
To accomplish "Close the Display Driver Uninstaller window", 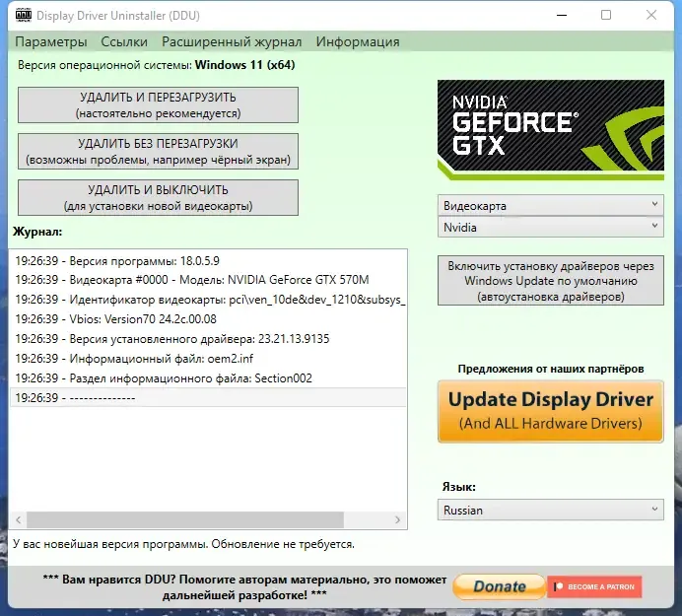I will [651, 15].
